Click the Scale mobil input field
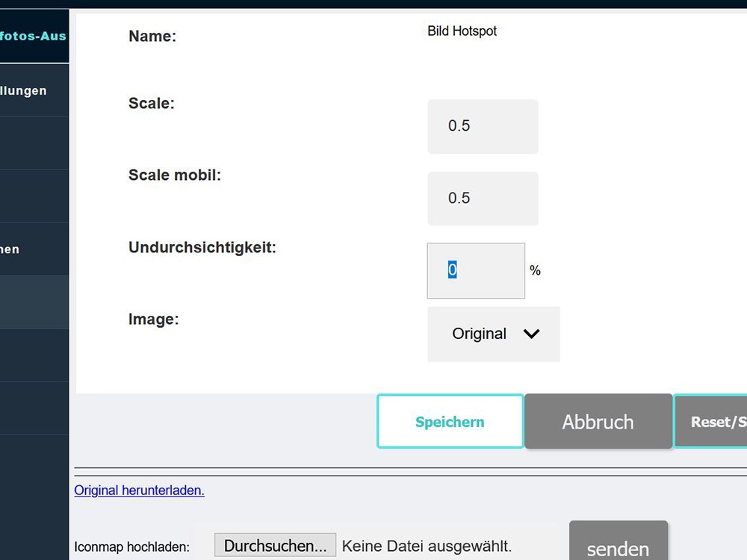 tap(482, 198)
